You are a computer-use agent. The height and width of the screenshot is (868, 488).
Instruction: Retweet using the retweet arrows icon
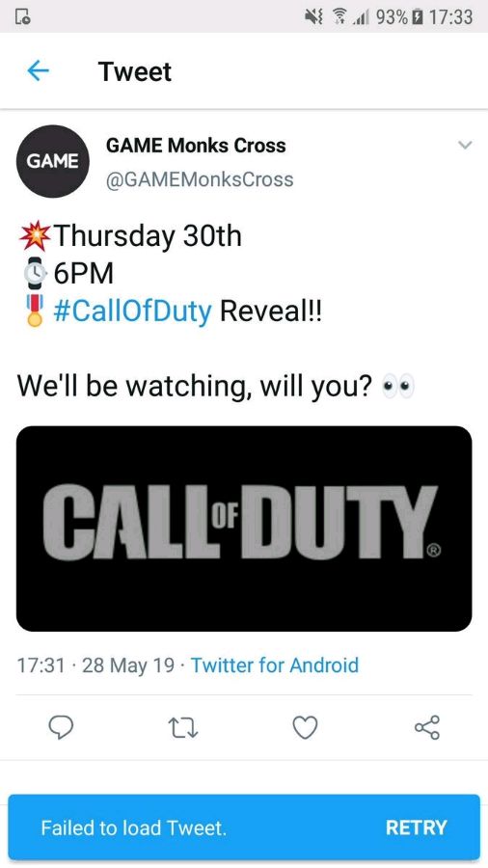pyautogui.click(x=183, y=728)
